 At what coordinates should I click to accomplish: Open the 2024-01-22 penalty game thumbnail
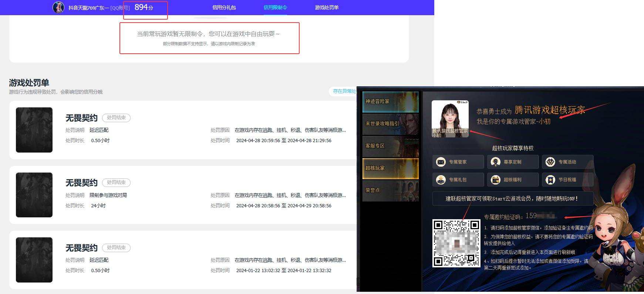[34, 260]
